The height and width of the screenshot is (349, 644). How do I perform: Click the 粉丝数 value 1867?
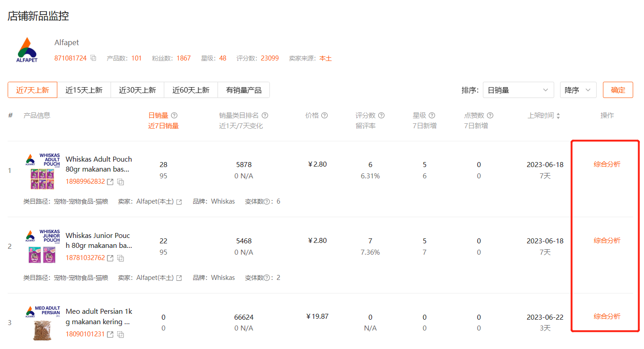(184, 58)
